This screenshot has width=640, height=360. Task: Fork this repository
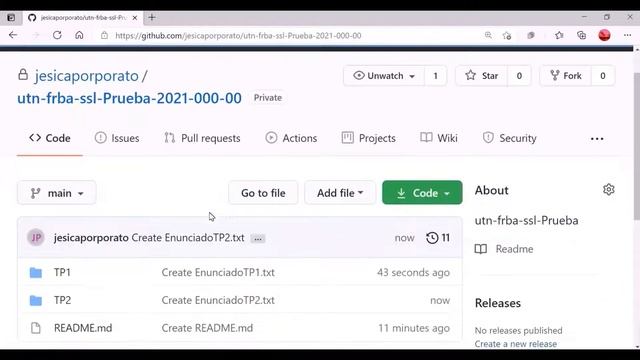566,76
